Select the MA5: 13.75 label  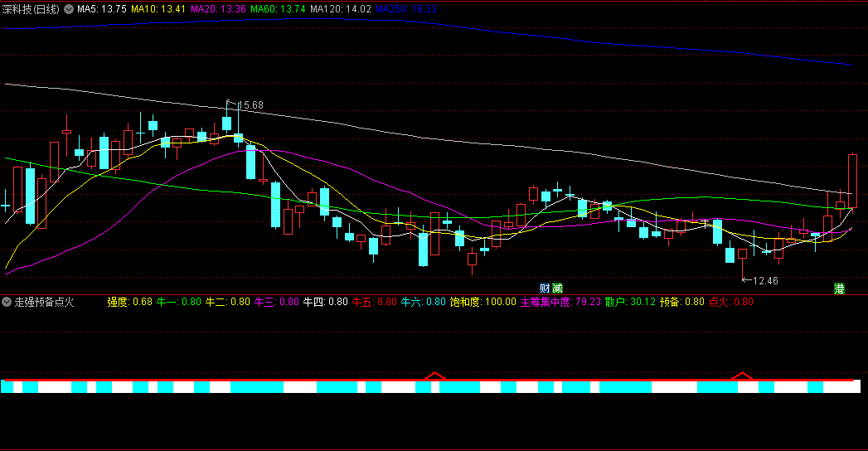coord(102,9)
